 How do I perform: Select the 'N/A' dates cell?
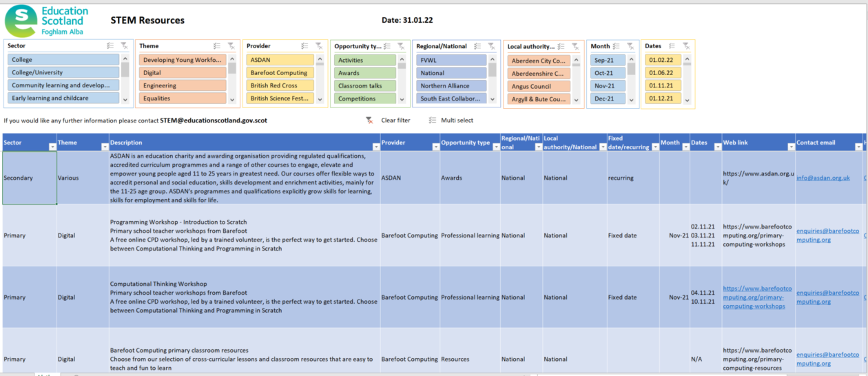tap(705, 359)
